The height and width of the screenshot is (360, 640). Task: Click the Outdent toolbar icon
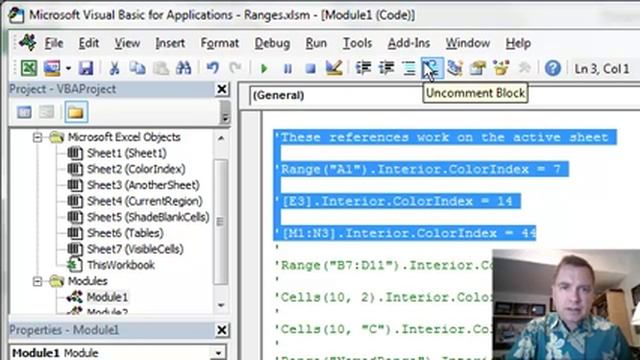point(386,68)
